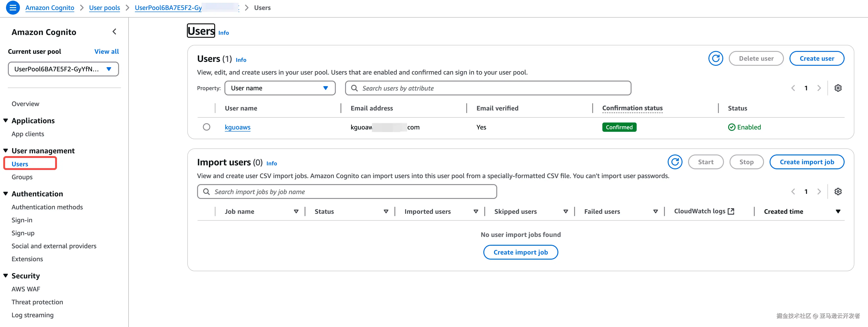Open current user pool selector dropdown
The height and width of the screenshot is (327, 868).
pos(63,69)
